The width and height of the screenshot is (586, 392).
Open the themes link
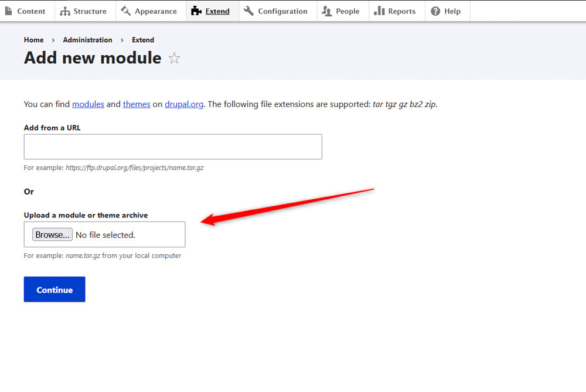point(137,104)
